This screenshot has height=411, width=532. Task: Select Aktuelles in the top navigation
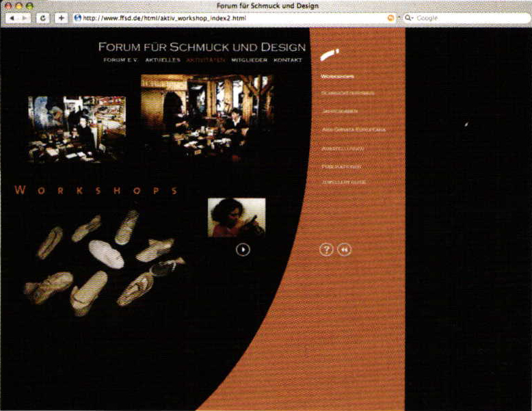[163, 60]
